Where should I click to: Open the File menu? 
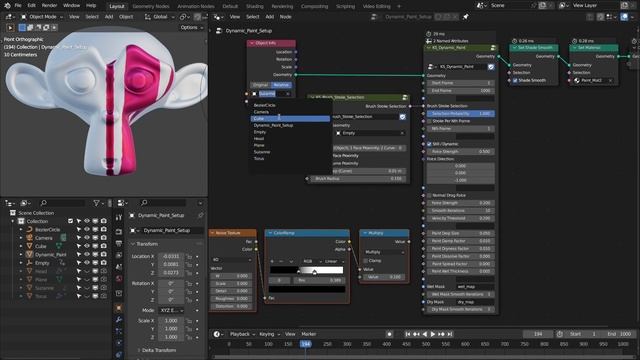point(18,5)
